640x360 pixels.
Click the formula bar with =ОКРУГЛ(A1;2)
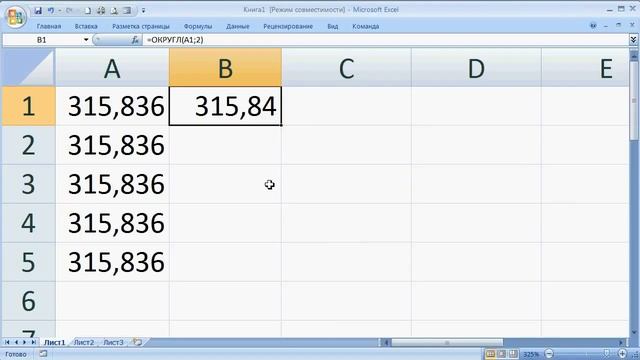pos(386,40)
